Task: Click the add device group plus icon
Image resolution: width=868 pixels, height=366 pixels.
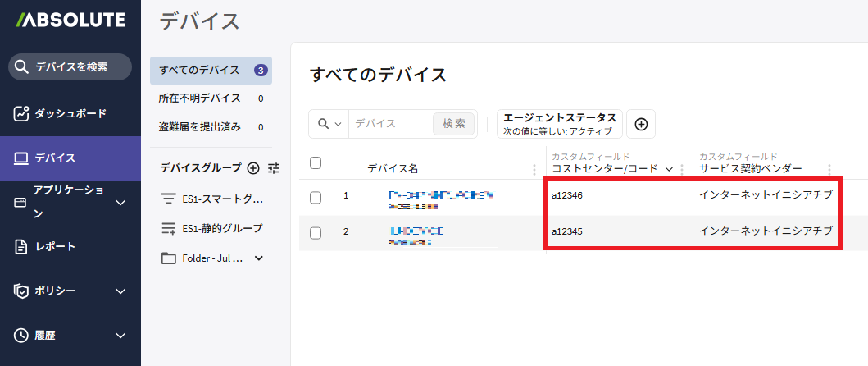Action: [x=253, y=167]
